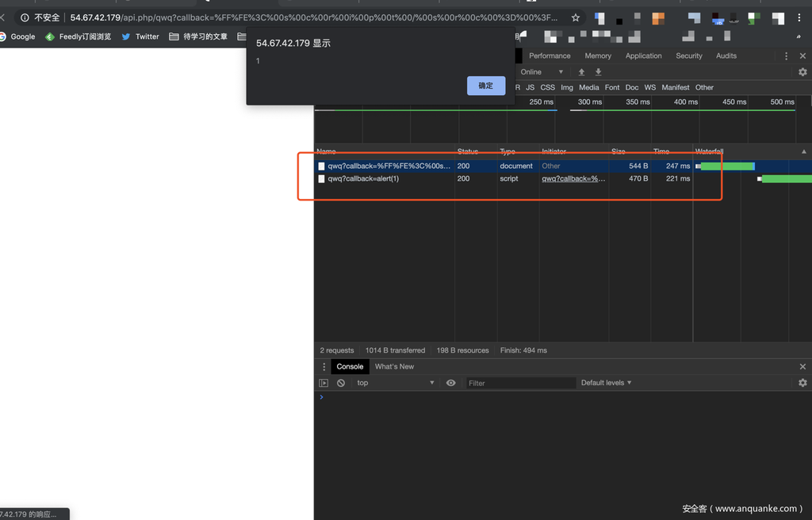
Task: Open the Online throttling dropdown
Action: pos(542,72)
